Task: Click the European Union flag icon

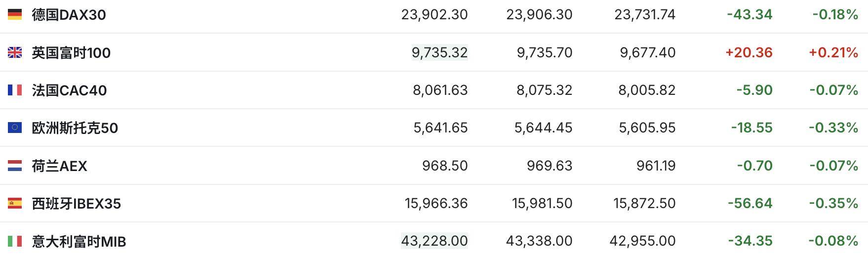Action: pos(15,128)
